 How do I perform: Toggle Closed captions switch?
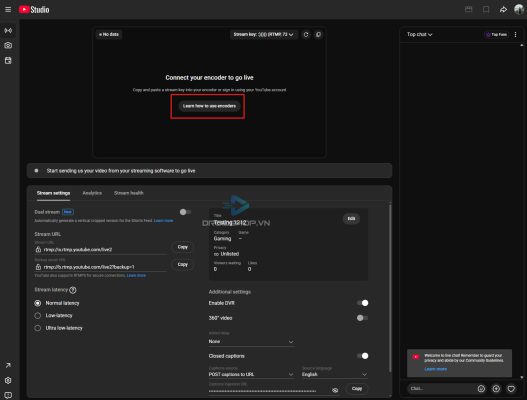click(x=363, y=356)
